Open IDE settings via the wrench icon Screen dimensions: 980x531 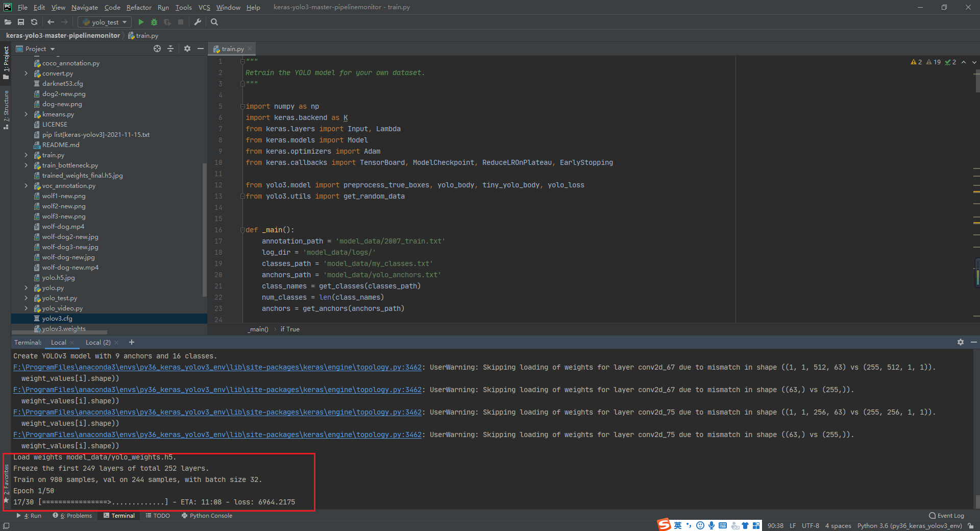(198, 22)
